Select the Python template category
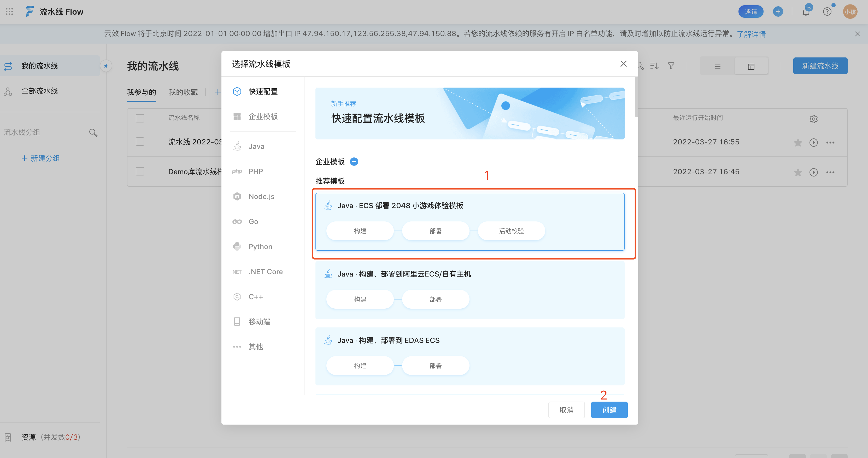The width and height of the screenshot is (868, 458). [x=260, y=247]
